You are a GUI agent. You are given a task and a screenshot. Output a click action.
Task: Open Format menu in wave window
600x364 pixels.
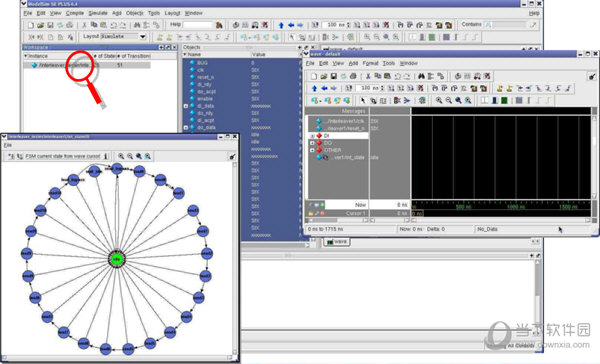(x=370, y=64)
